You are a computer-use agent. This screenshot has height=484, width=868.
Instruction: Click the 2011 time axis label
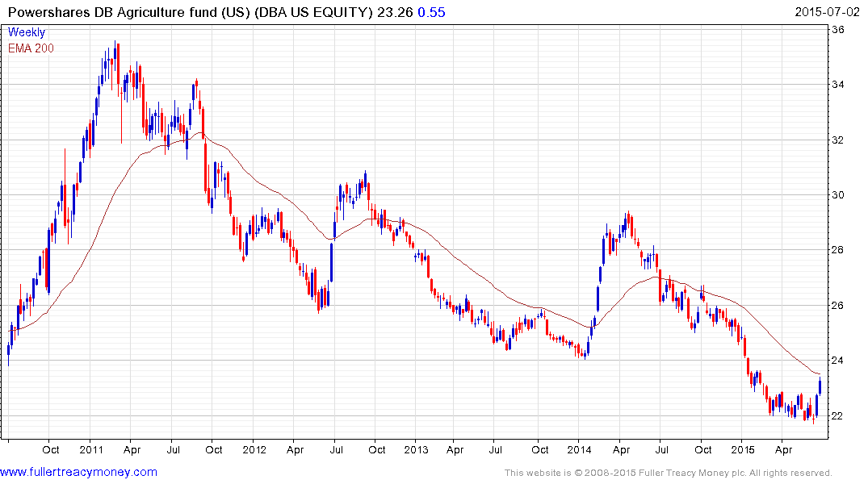[90, 449]
